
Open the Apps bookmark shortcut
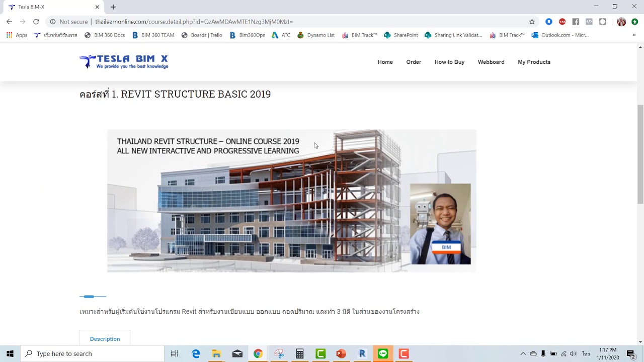pyautogui.click(x=17, y=35)
